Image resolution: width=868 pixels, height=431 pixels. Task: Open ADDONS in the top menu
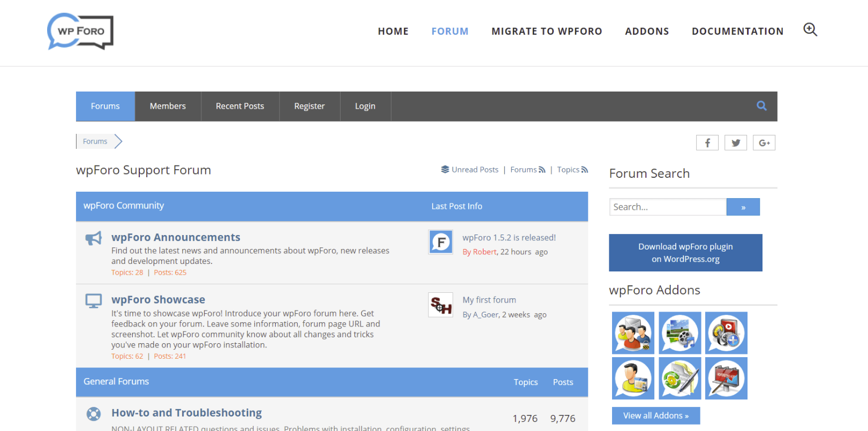(x=647, y=32)
